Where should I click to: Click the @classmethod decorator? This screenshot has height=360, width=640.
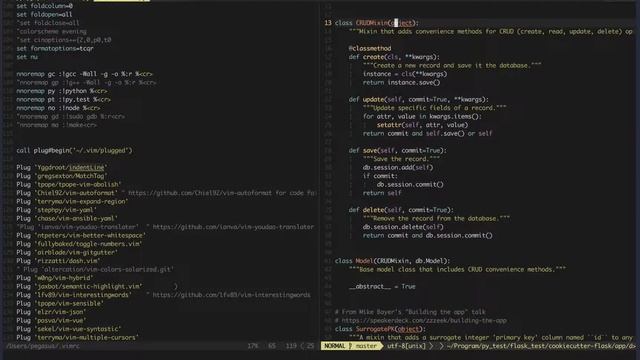tap(370, 48)
